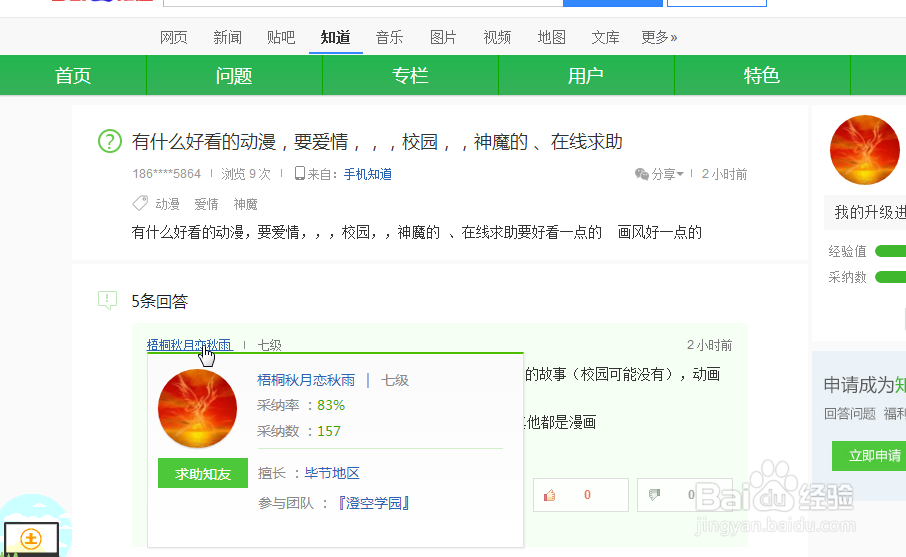Click the 动漫 tag
Image resolution: width=906 pixels, height=557 pixels.
(168, 204)
